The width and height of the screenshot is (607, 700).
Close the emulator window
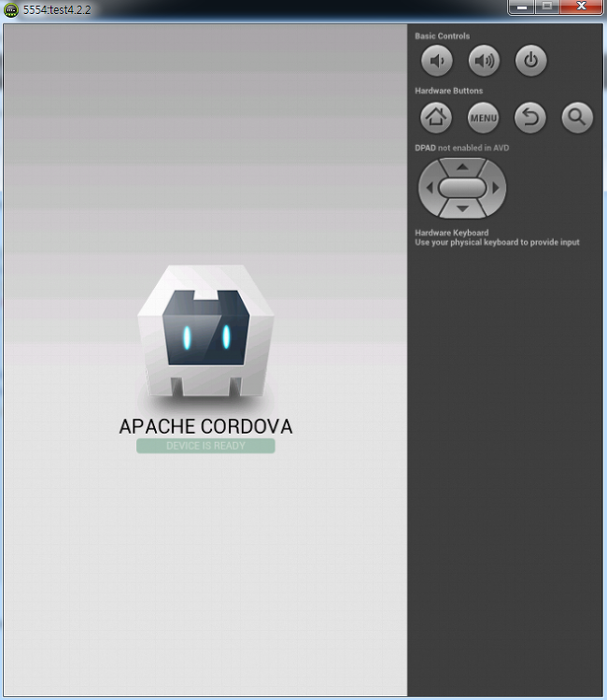coord(581,7)
